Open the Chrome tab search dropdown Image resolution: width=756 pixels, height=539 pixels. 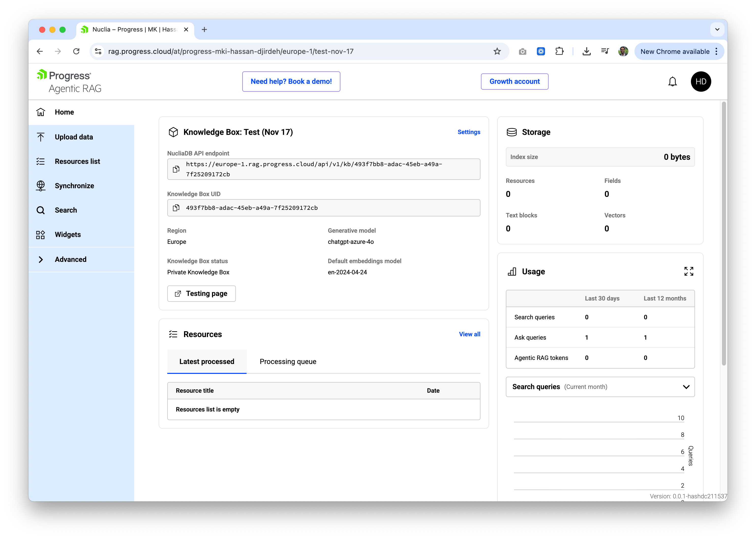coord(717,29)
